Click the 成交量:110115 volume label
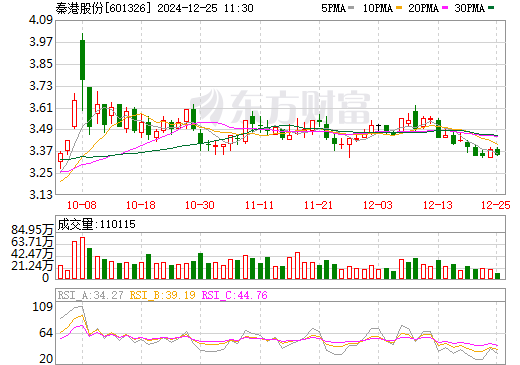520x365 pixels. 97,224
